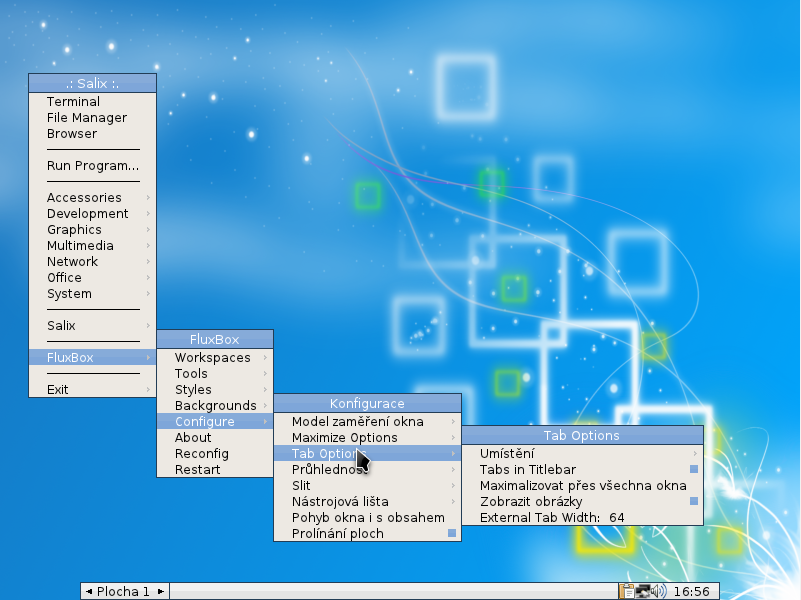Click the Konfigurace menu title bar
This screenshot has width=801, height=600.
coord(367,403)
